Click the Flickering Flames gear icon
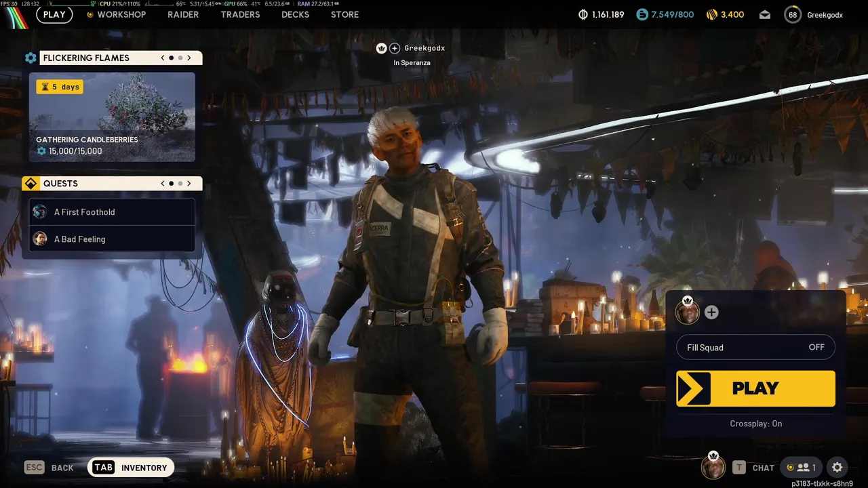The width and height of the screenshot is (868, 488). (31, 58)
